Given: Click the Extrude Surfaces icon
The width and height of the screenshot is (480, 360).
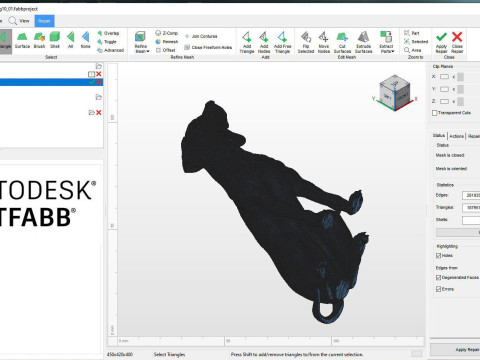Looking at the screenshot, I should pyautogui.click(x=363, y=42).
